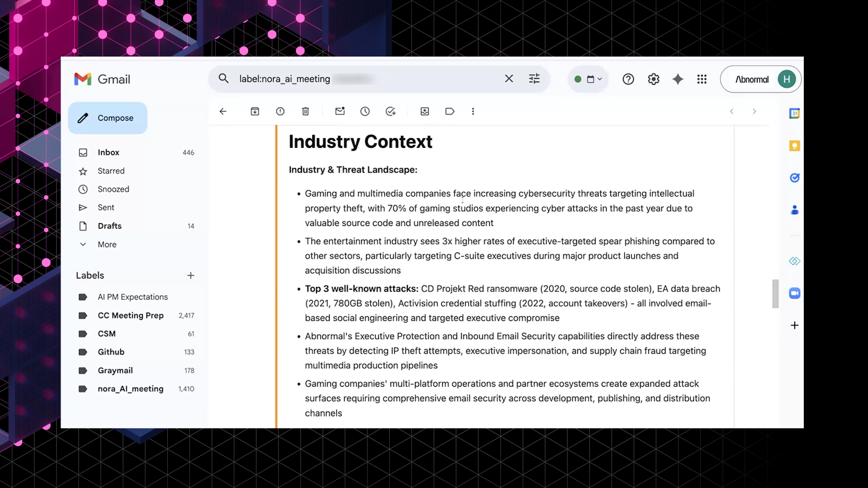Viewport: 868px width, 488px height.
Task: Open the More three-dot menu
Action: (x=473, y=111)
